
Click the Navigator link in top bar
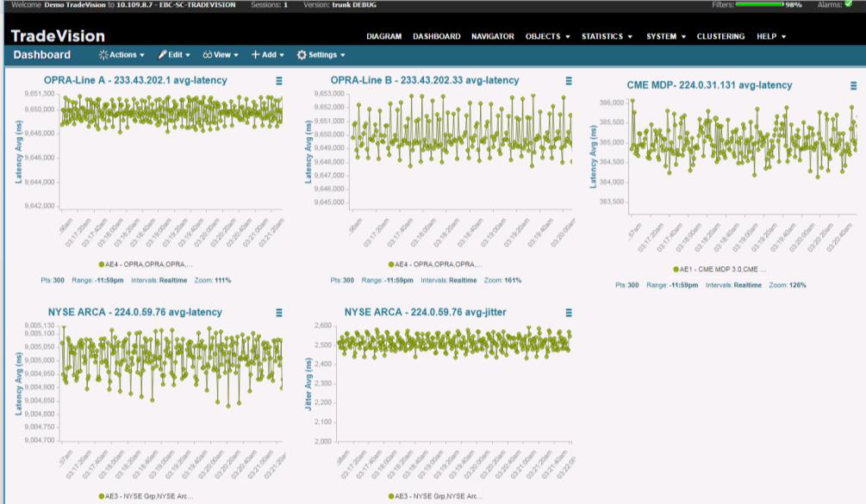tap(492, 37)
